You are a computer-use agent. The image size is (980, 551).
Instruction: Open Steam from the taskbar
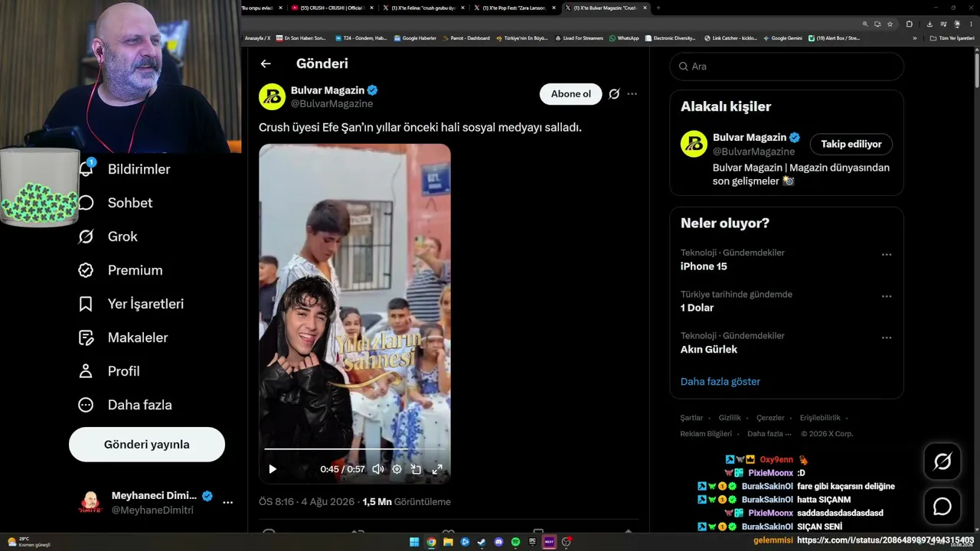pyautogui.click(x=482, y=542)
